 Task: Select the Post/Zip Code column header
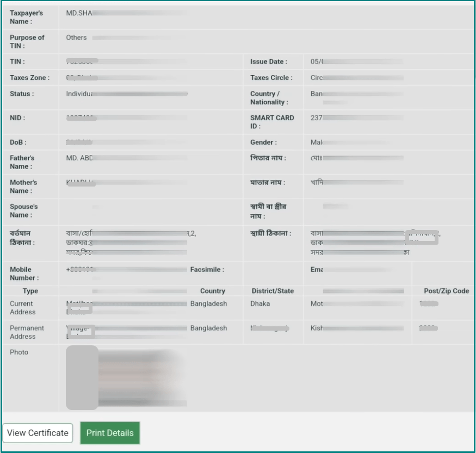click(446, 291)
